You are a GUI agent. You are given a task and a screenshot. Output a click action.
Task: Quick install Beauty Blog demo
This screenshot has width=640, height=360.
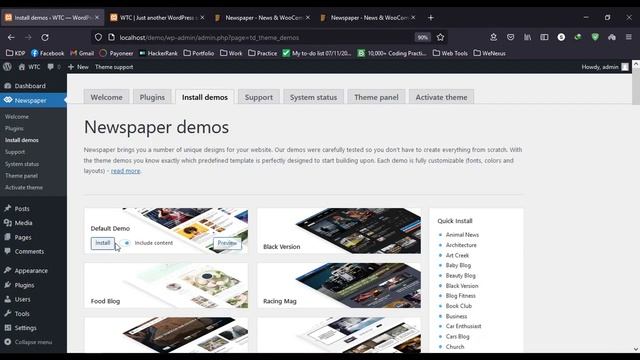point(460,276)
